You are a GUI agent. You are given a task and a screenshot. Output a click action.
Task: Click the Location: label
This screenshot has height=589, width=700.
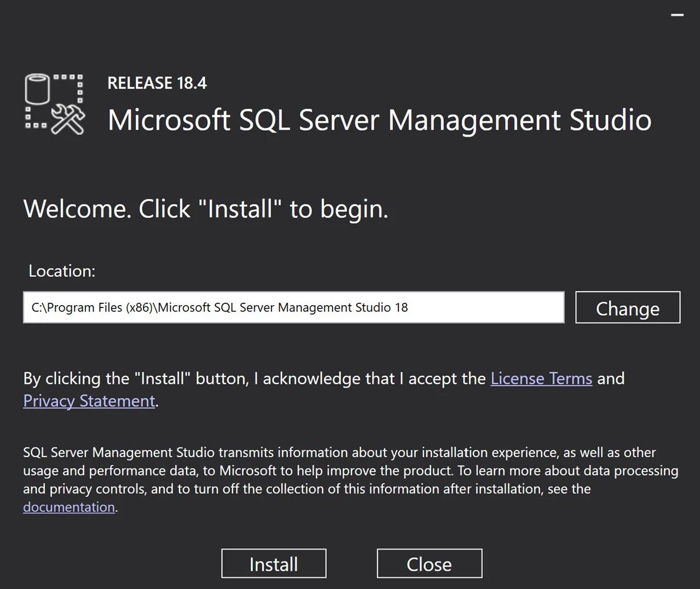pyautogui.click(x=62, y=271)
